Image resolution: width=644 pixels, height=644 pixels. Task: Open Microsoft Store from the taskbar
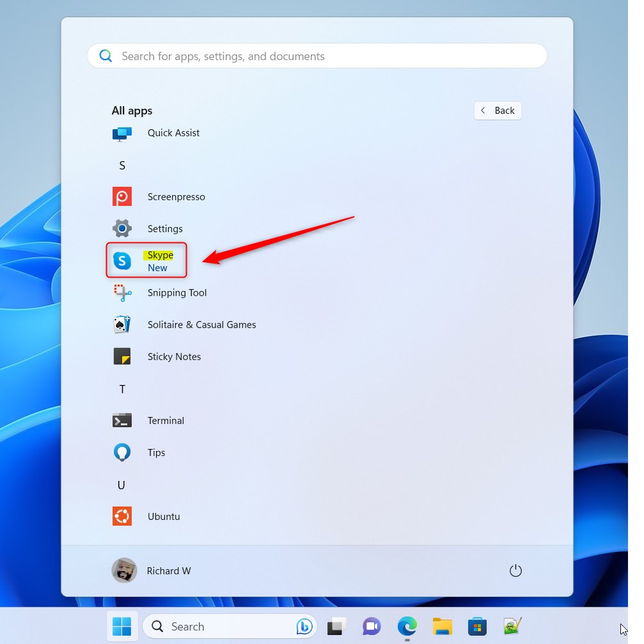pos(477,626)
